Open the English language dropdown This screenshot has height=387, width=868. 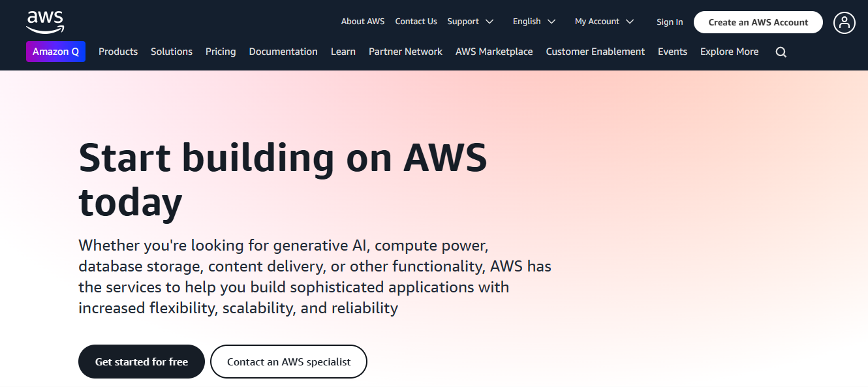pyautogui.click(x=534, y=22)
